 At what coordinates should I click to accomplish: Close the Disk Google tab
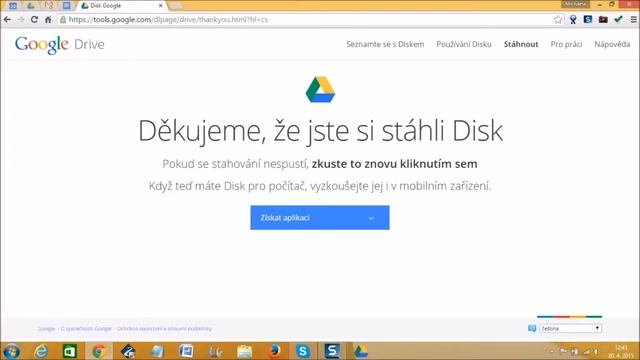point(160,6)
